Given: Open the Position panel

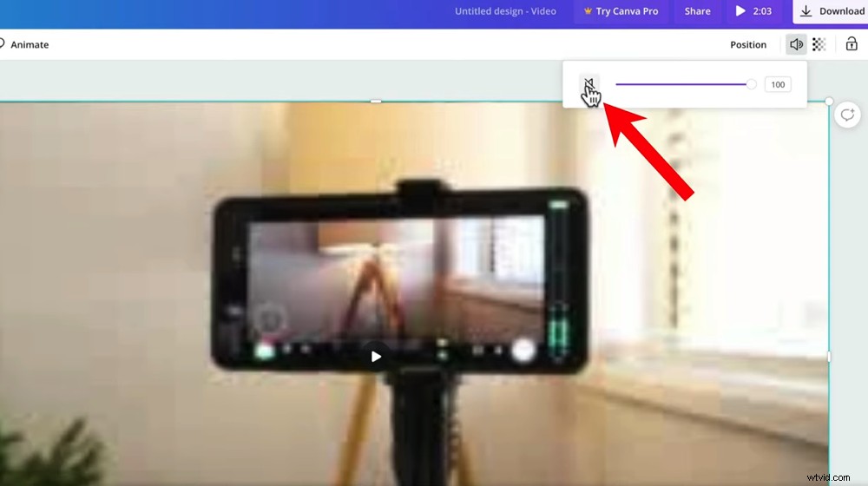Looking at the screenshot, I should click(x=748, y=45).
